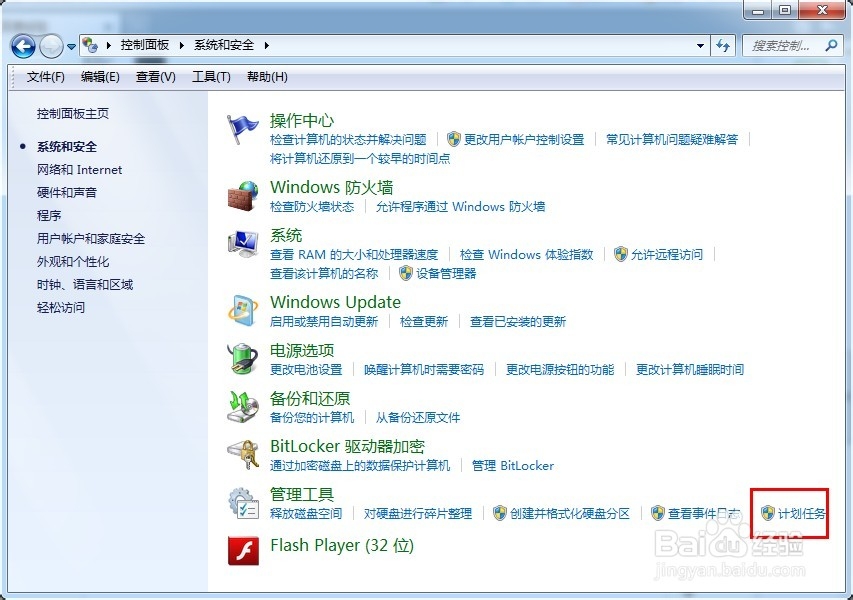Open 查看已安装的更新 link
Screen dimensions: 853x600
518,321
